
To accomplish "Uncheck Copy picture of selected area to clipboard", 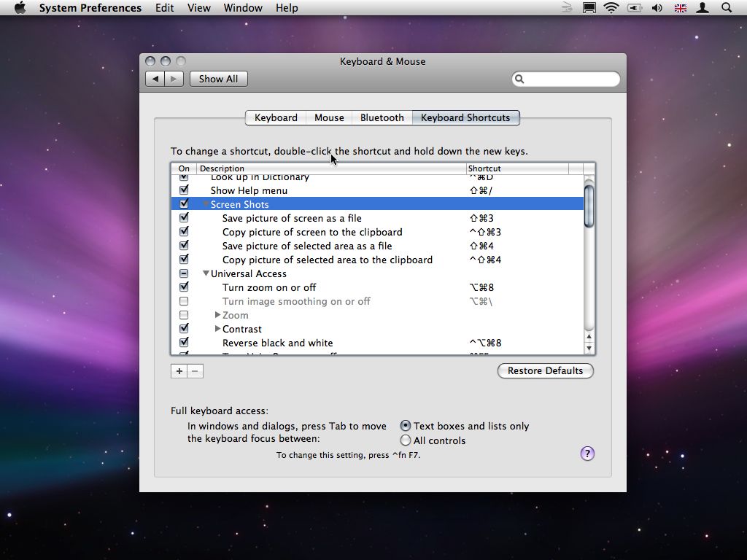I will pos(184,259).
